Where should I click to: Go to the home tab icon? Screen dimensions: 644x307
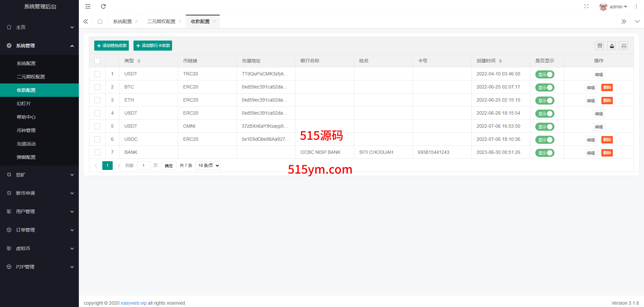click(100, 21)
